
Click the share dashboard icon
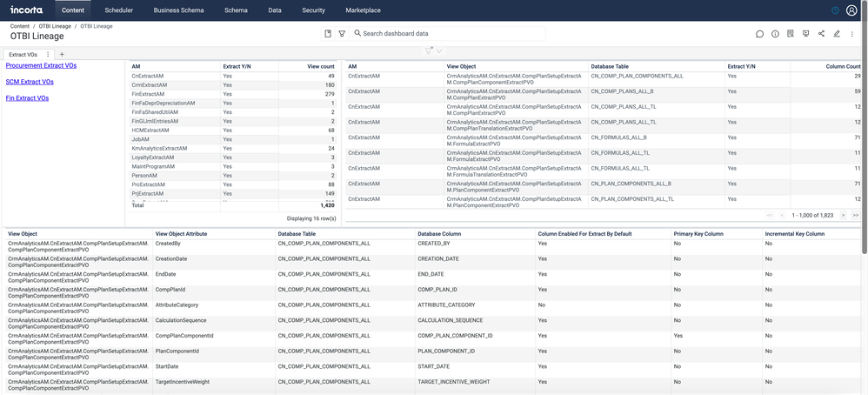pos(821,34)
